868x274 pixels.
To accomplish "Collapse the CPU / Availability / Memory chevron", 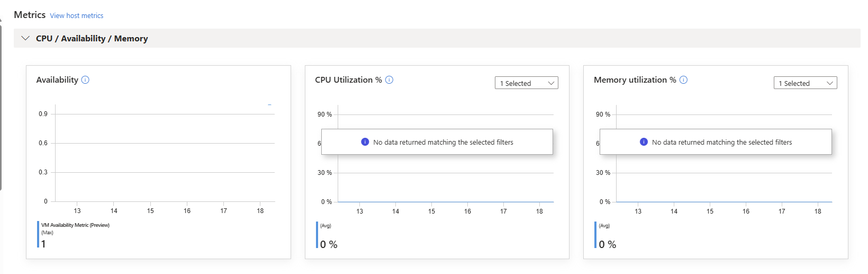I will 25,38.
